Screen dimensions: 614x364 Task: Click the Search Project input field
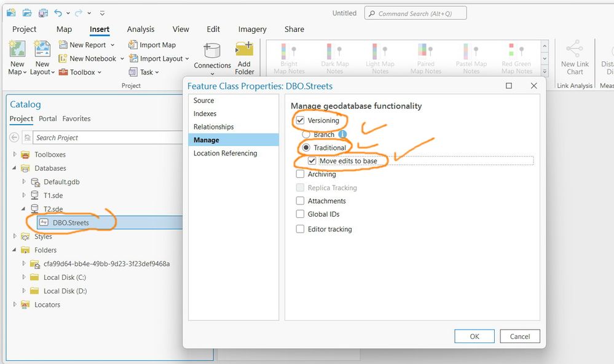click(x=108, y=137)
